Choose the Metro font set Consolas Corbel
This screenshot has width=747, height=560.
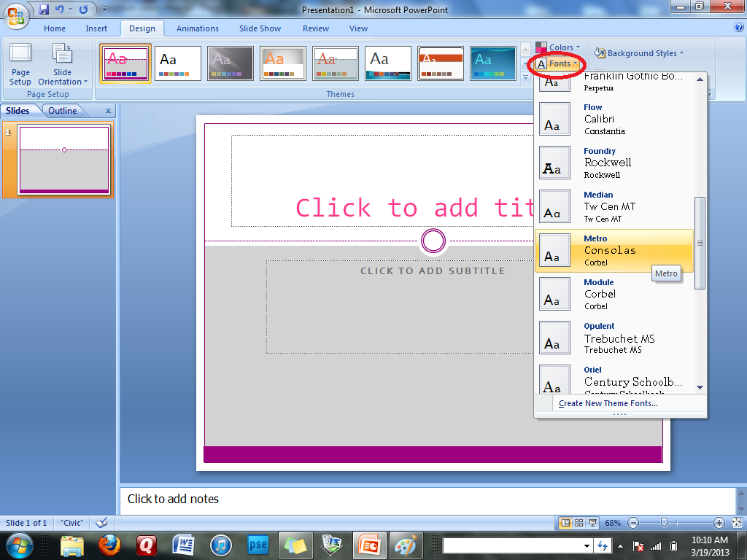[614, 251]
